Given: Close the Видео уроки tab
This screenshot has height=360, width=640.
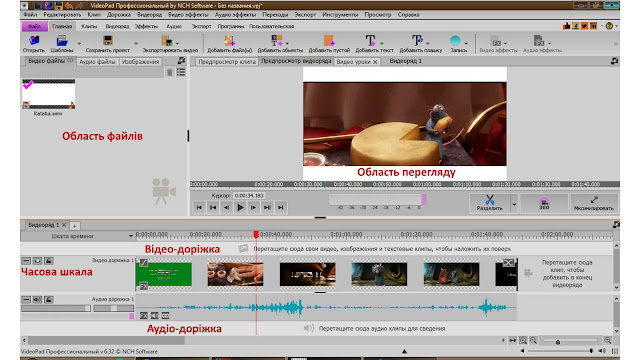Looking at the screenshot, I should point(375,62).
